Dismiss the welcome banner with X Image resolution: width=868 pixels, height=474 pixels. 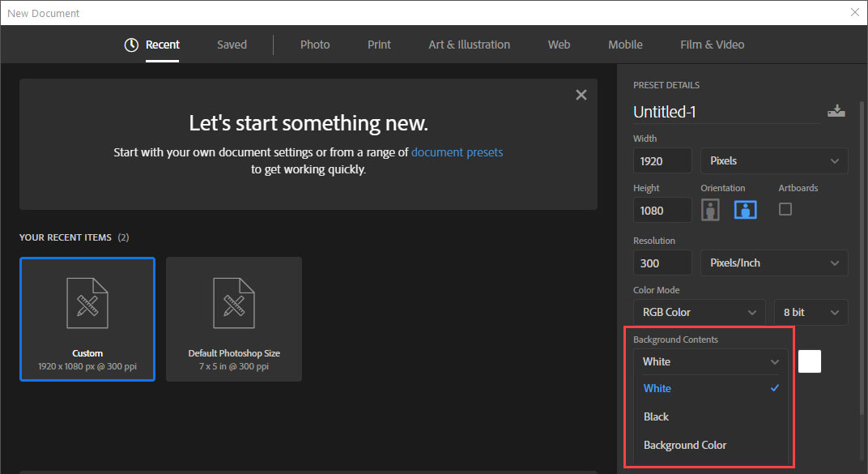point(581,95)
